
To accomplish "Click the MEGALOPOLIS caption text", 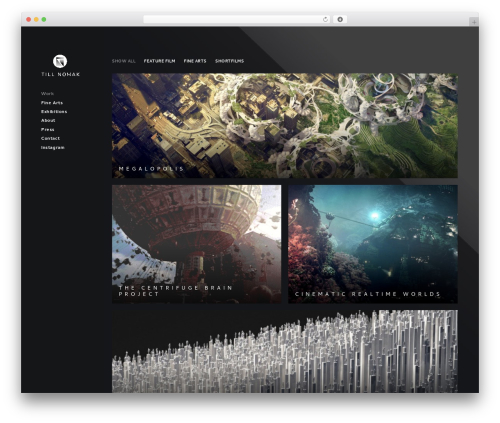I will pyautogui.click(x=151, y=169).
